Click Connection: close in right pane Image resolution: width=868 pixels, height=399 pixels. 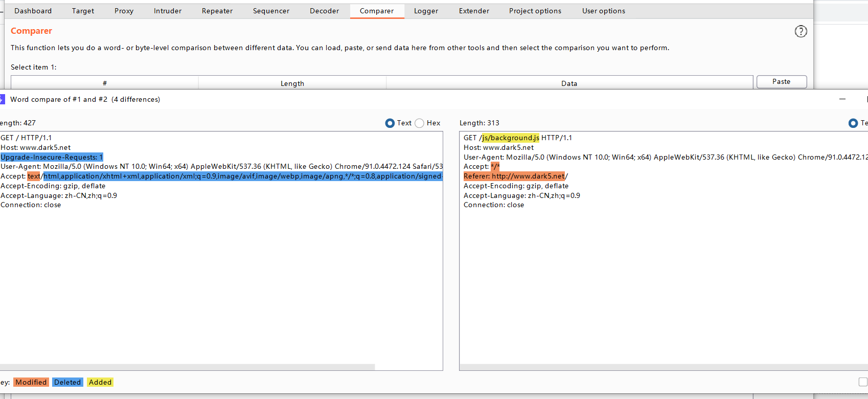click(494, 205)
